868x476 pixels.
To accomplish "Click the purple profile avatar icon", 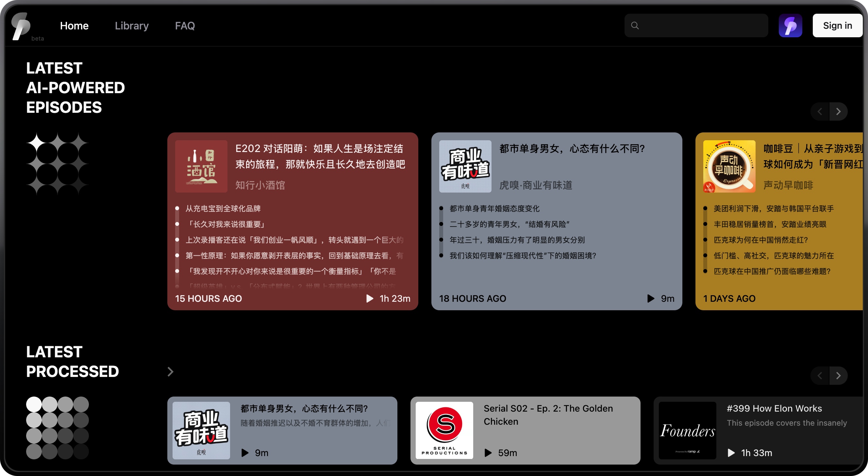I will (790, 25).
